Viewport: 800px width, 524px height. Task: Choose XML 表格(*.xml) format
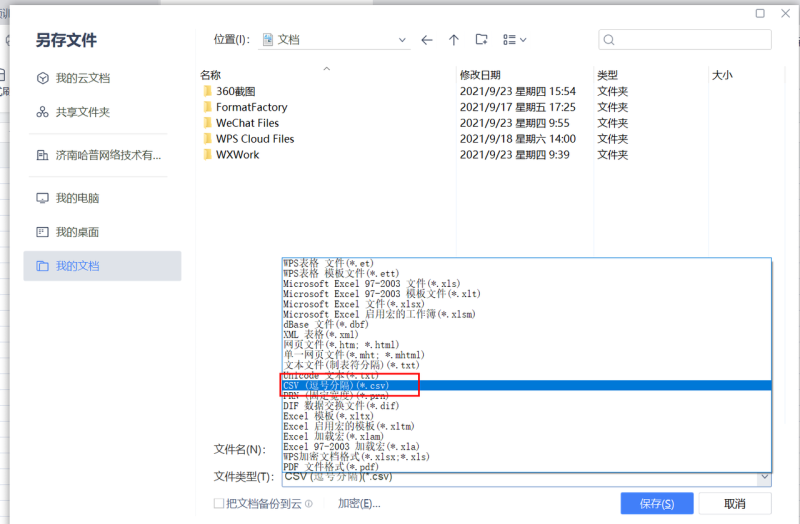click(x=527, y=335)
